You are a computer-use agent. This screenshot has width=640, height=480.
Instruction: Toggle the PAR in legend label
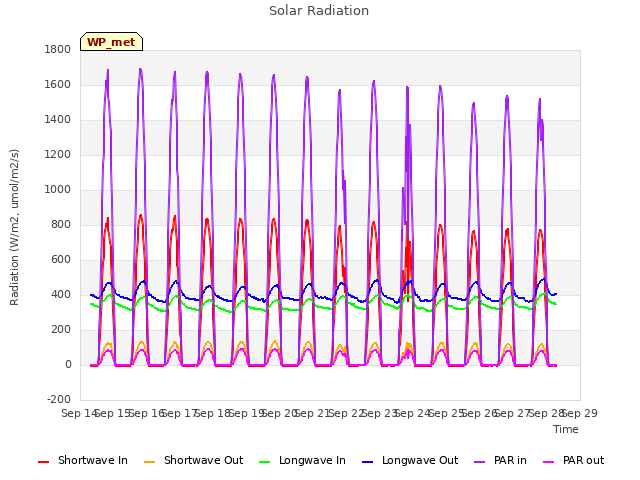[x=510, y=460]
